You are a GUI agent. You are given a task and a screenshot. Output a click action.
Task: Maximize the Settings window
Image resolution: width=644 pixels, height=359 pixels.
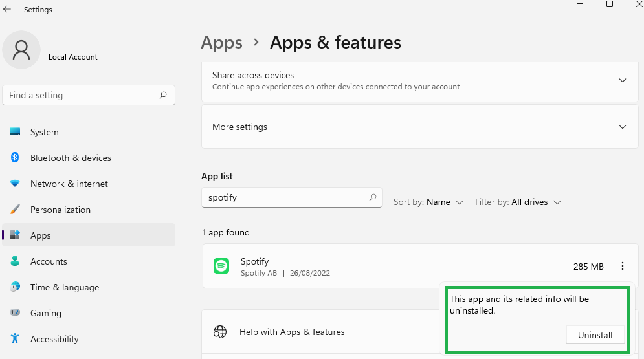(x=610, y=4)
